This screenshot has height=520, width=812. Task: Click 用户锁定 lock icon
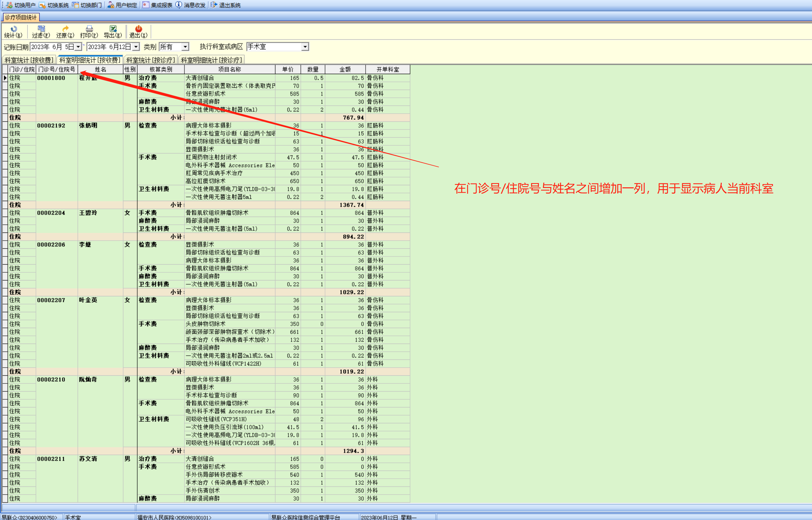point(122,5)
